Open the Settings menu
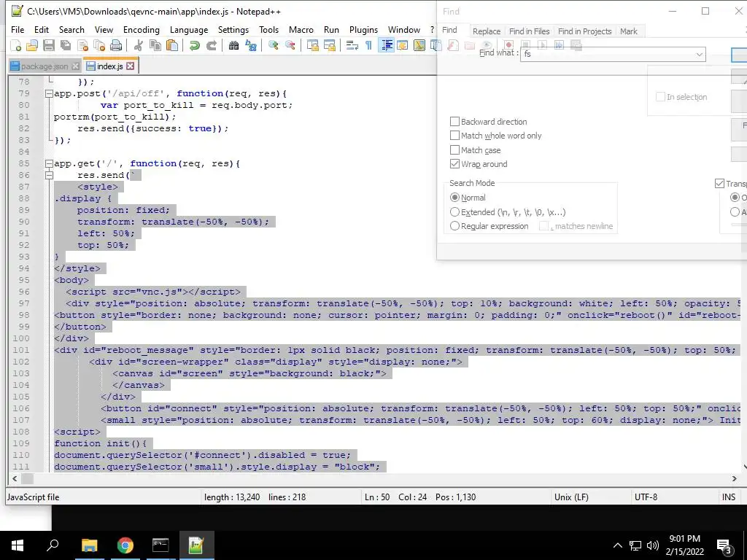The width and height of the screenshot is (747, 560). 233,29
